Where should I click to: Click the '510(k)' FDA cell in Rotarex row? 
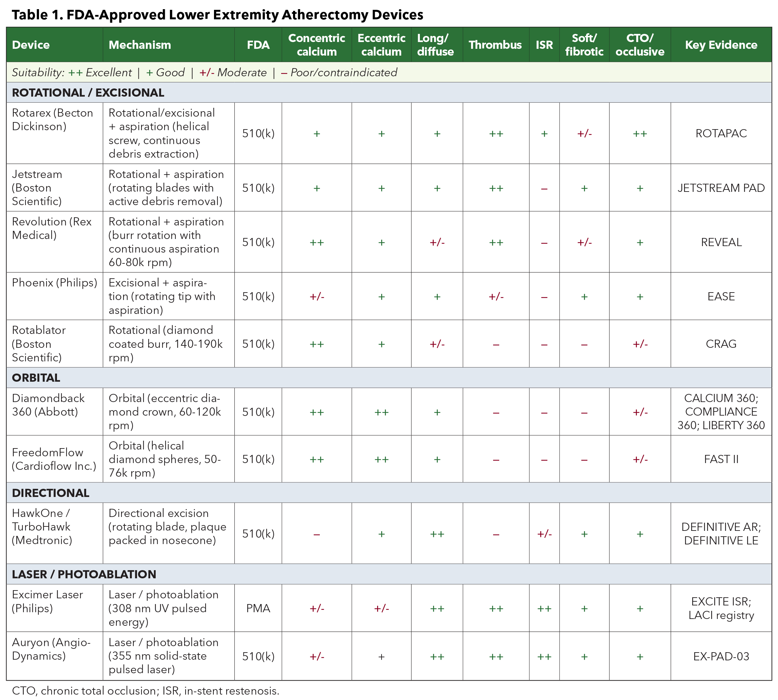point(258,134)
